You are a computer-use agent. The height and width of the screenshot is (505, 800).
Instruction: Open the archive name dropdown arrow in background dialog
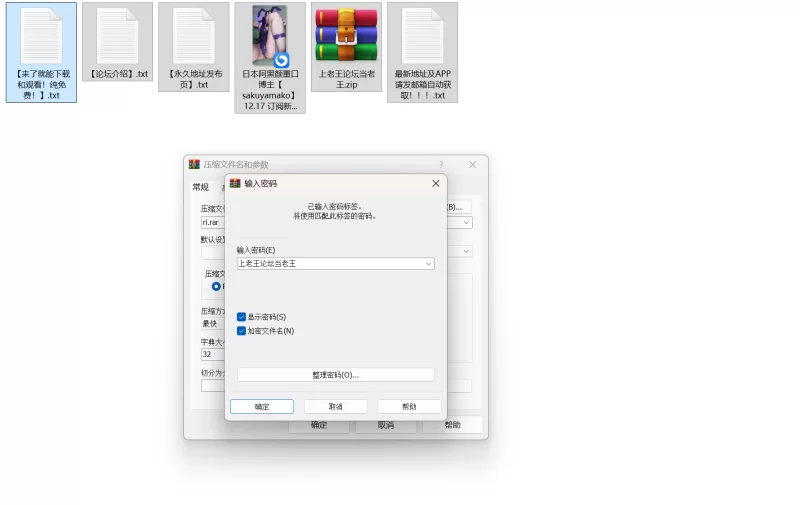point(466,223)
